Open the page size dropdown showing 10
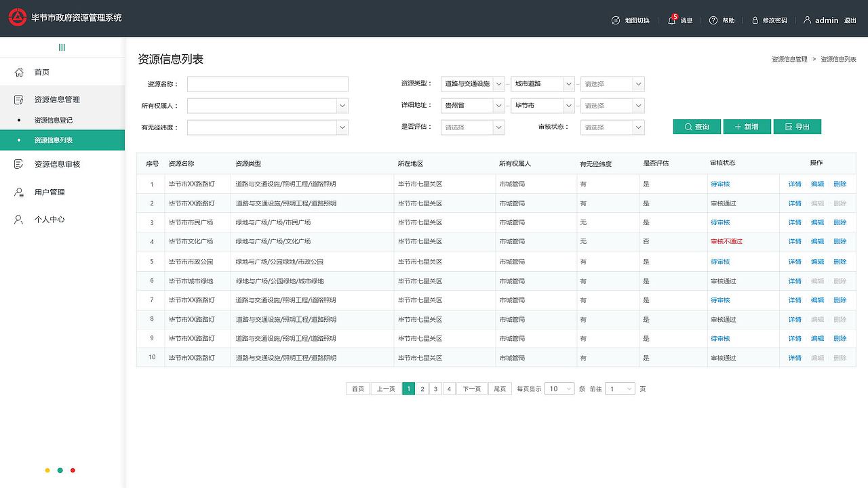868x488 pixels. [559, 388]
